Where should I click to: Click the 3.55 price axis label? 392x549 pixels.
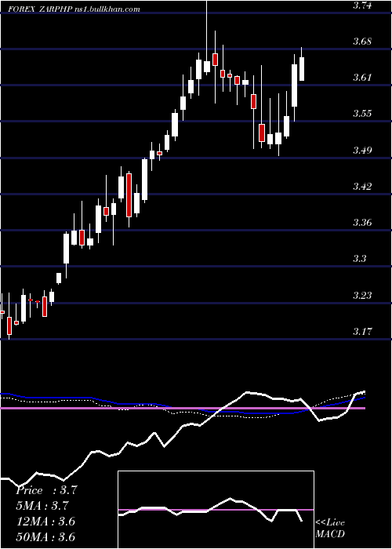[362, 114]
